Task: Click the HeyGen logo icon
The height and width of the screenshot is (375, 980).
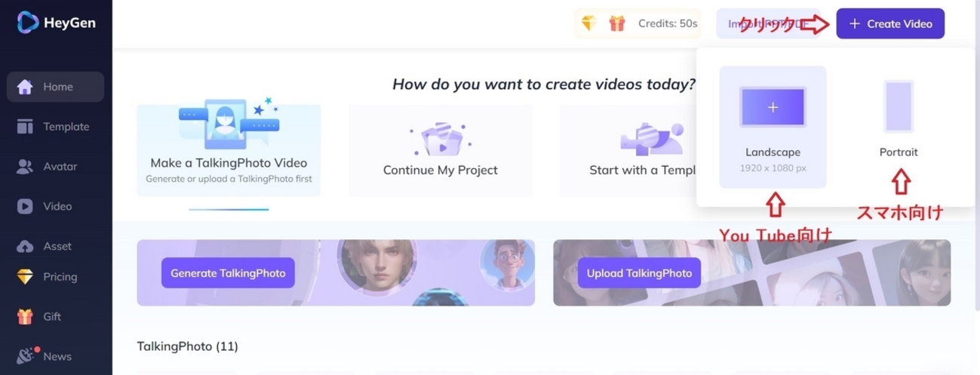Action: click(x=28, y=23)
